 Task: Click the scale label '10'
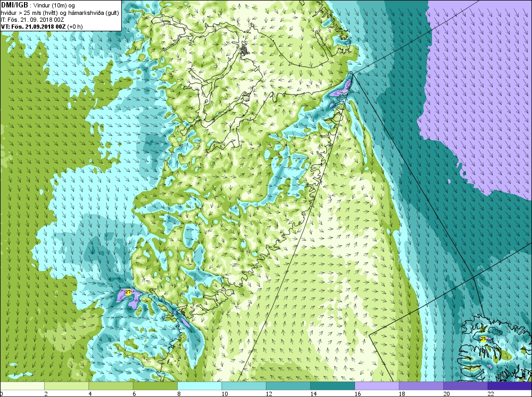tap(225, 394)
